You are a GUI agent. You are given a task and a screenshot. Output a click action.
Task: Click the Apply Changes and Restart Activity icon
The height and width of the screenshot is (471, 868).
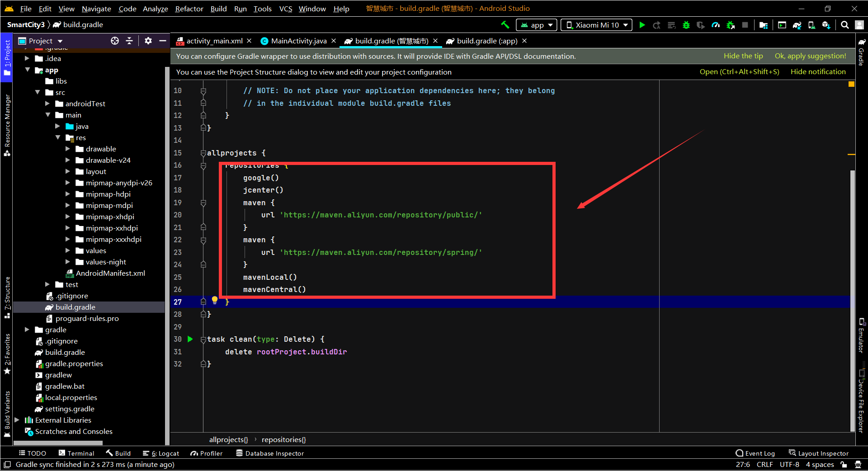pos(657,25)
